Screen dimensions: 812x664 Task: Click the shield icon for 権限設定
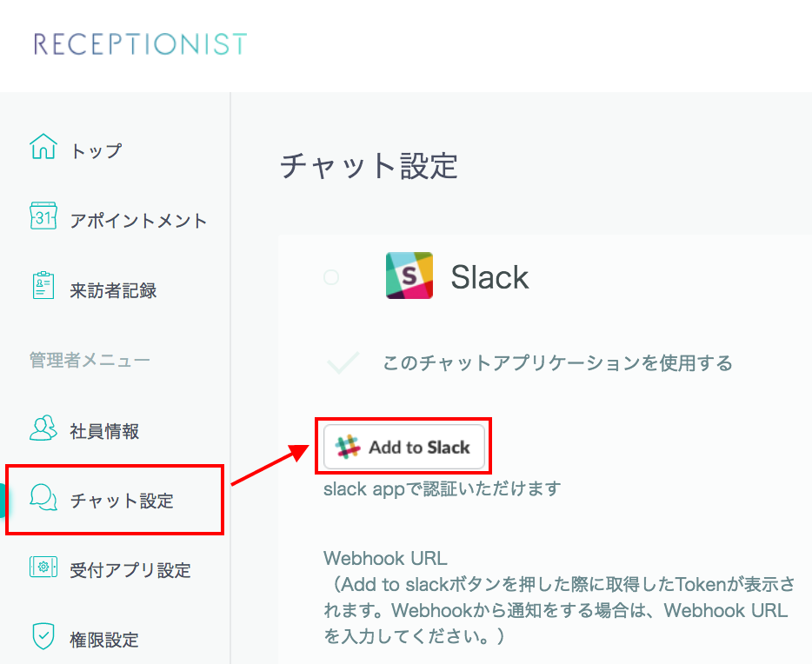click(x=43, y=637)
